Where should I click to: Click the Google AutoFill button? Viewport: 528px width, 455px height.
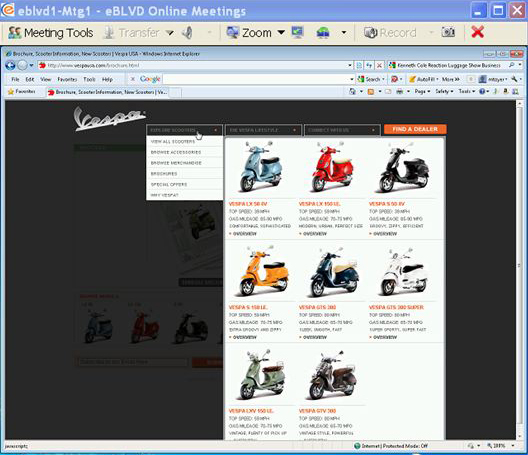[424, 79]
